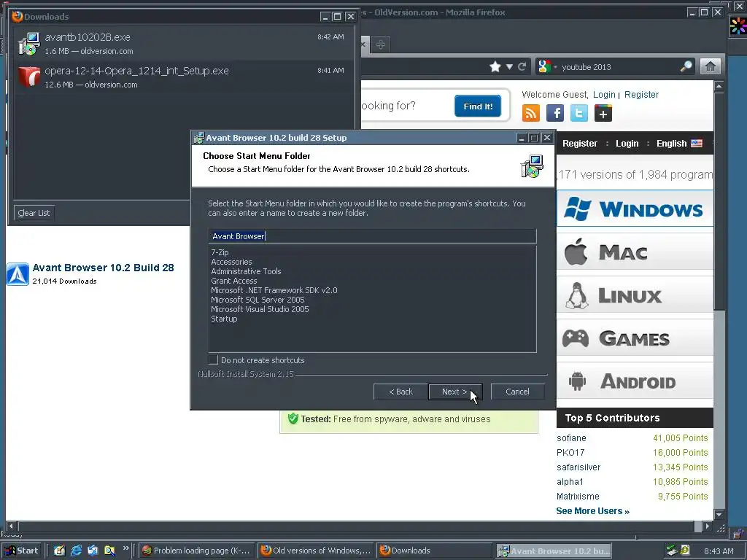Viewport: 747px width, 560px height.
Task: Switch to Downloads taskbar item
Action: 433,551
